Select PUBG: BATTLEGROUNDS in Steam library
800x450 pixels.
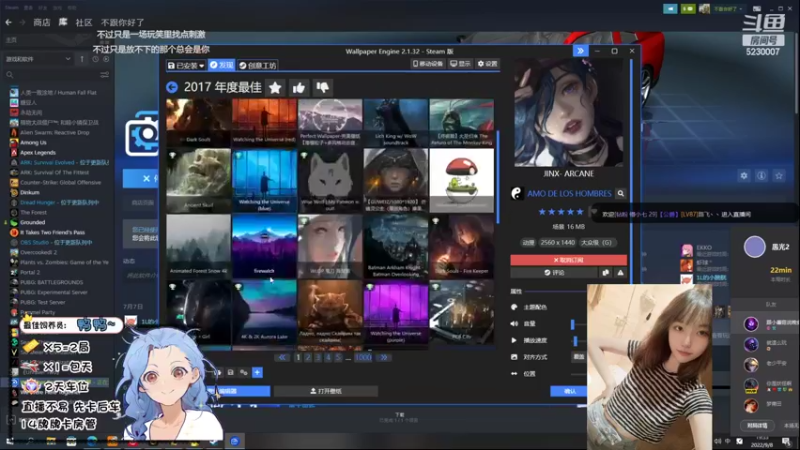tap(51, 282)
